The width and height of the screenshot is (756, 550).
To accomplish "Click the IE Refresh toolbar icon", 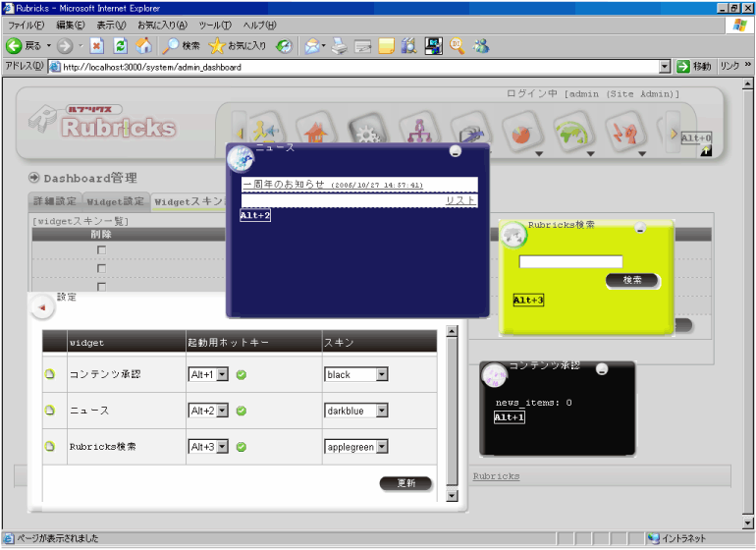I will [120, 45].
